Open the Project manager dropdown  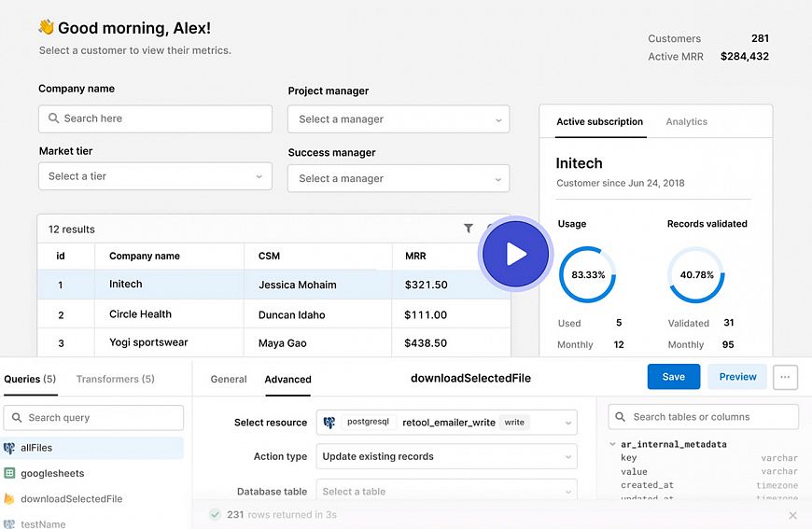[x=399, y=119]
